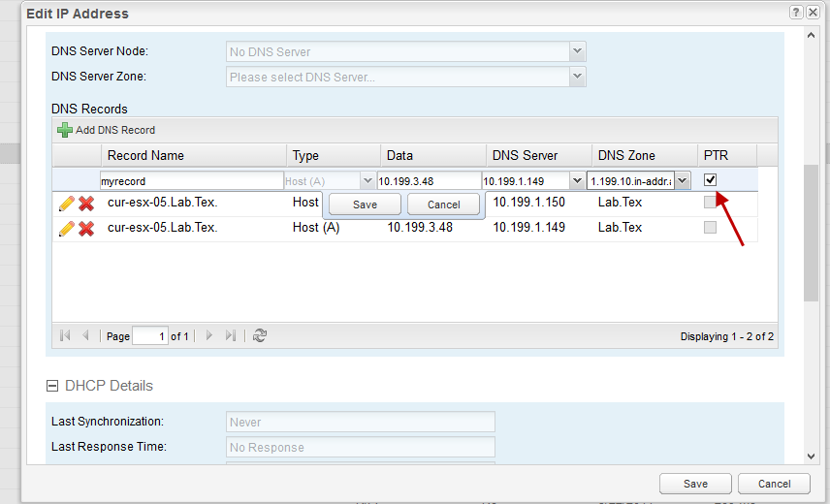This screenshot has height=504, width=830.
Task: Click scroll up arrow of dialog scrollbar
Action: coord(811,35)
